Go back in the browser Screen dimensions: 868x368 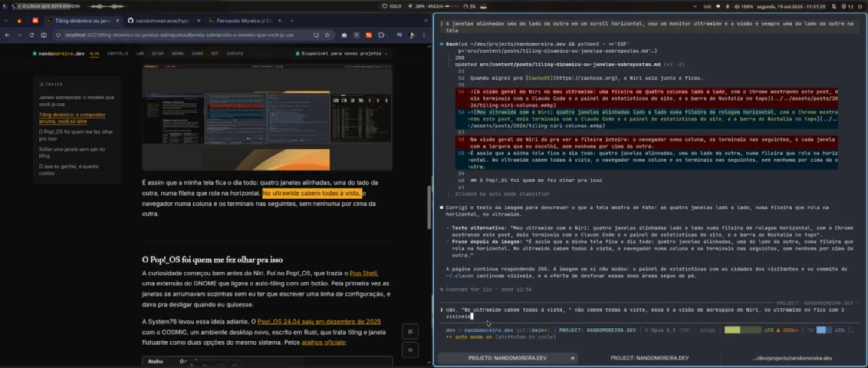7,35
